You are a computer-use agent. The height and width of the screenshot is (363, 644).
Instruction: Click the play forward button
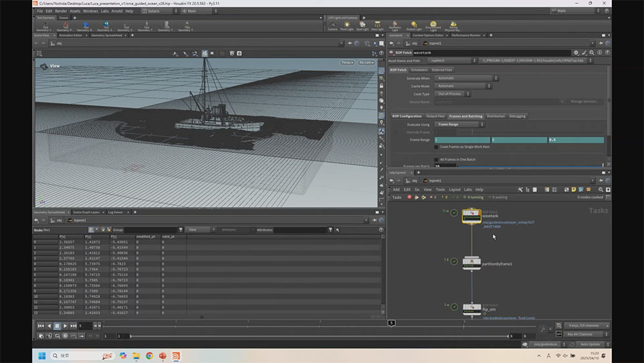(65, 326)
